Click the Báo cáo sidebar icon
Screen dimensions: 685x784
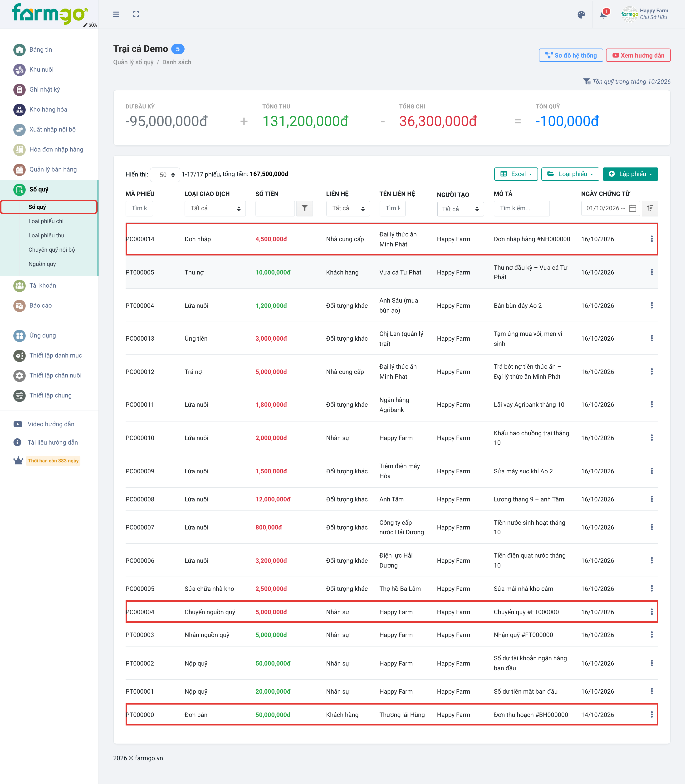[20, 305]
